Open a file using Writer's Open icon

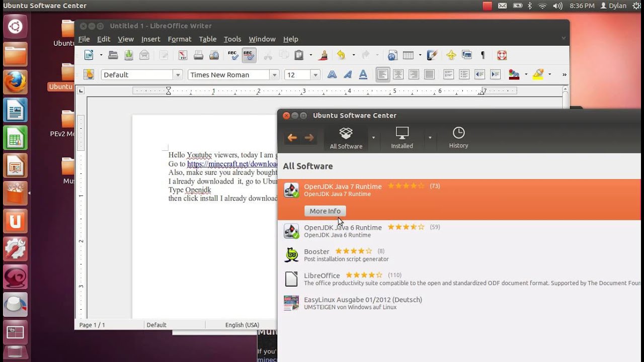click(x=113, y=55)
